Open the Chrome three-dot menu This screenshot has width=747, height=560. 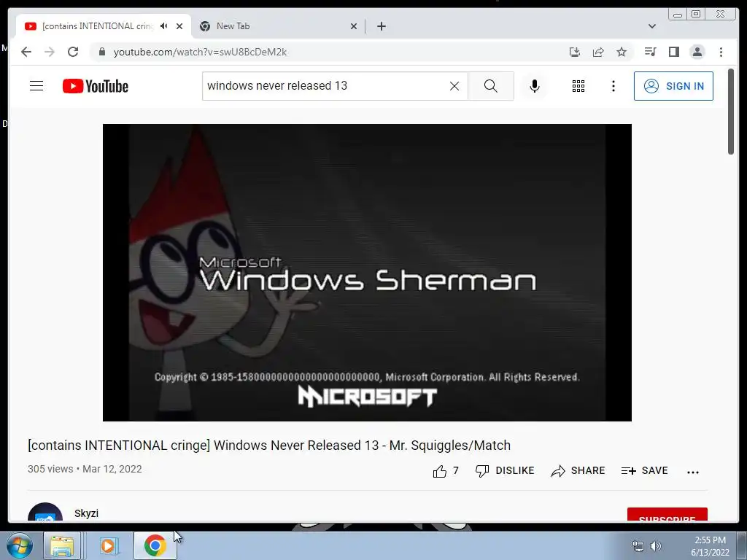(x=721, y=52)
